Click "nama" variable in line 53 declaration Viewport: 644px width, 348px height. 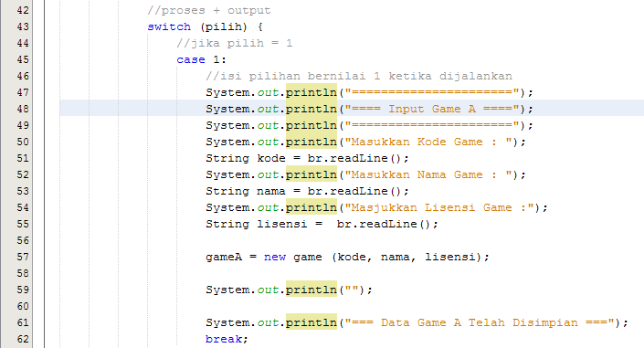[271, 191]
